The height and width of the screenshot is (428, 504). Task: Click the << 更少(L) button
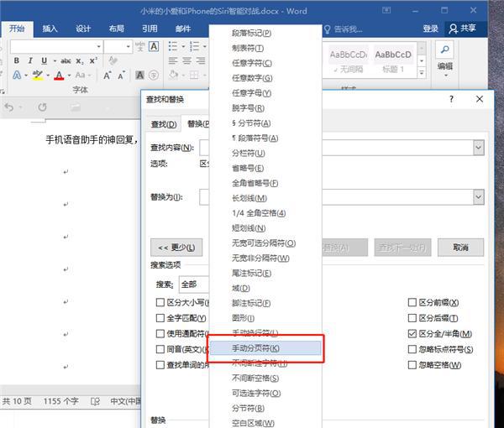pyautogui.click(x=176, y=248)
